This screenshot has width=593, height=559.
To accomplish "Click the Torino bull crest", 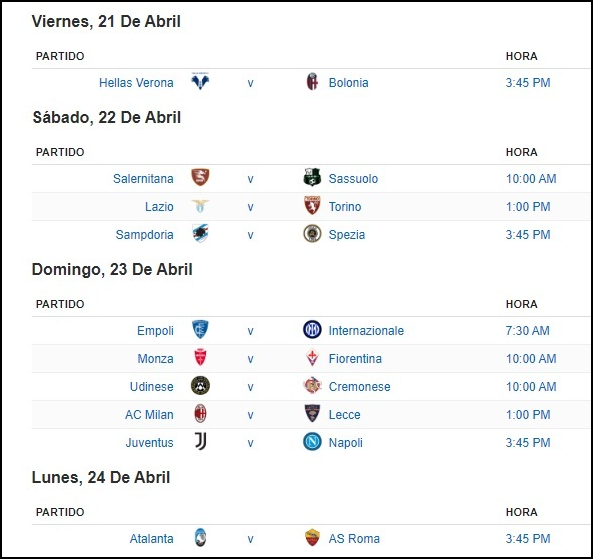I will (312, 205).
